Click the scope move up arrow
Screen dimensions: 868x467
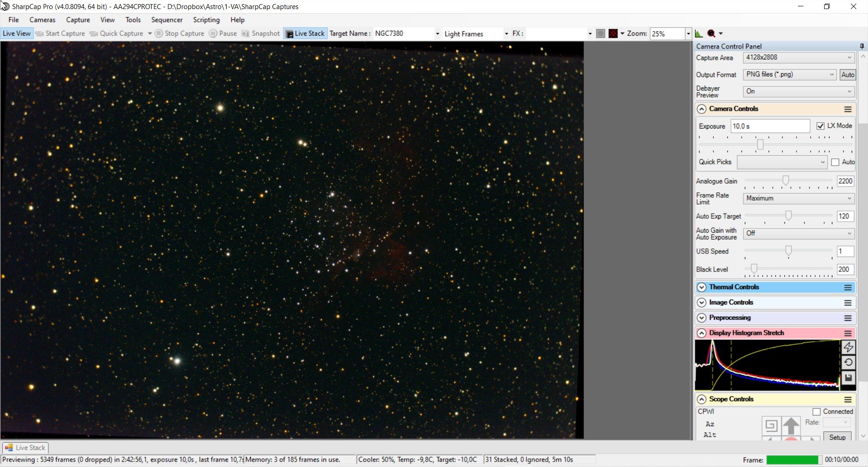pyautogui.click(x=791, y=426)
